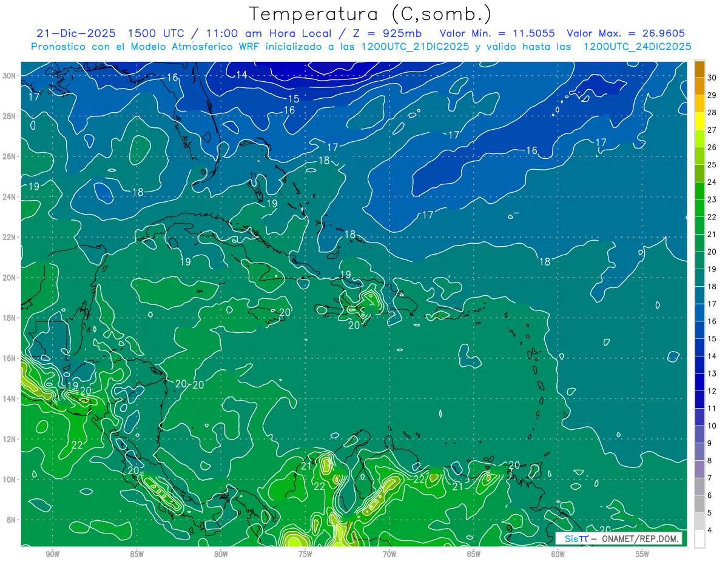This screenshot has width=728, height=562.
Task: Click the '10' color scale label
Action: point(712,426)
